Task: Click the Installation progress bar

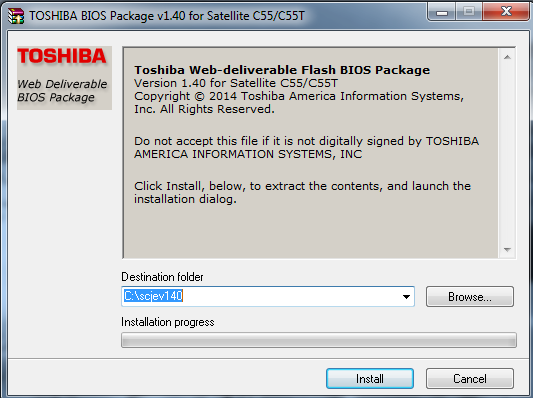Action: [319, 340]
